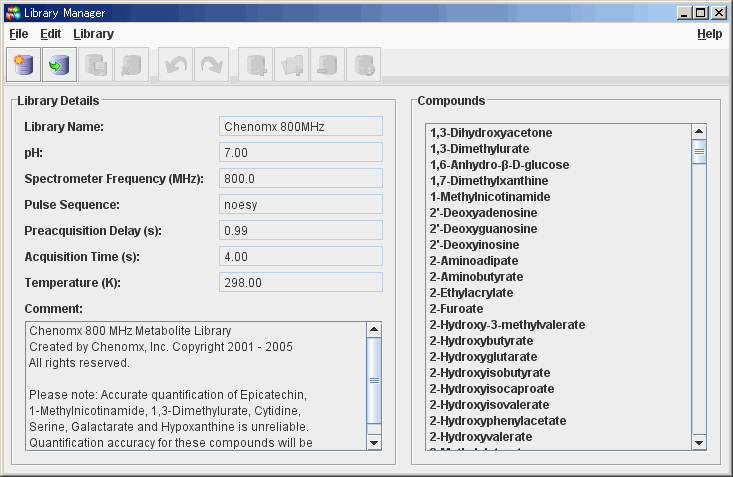Click the Comment scrollbar thumb
Image resolution: width=733 pixels, height=477 pixels.
[x=374, y=381]
